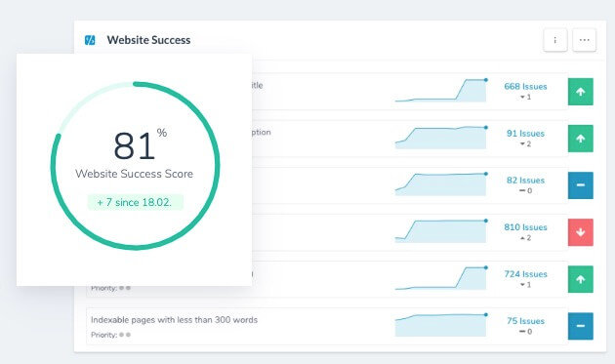Click trend chart in 91 Issues row
The image size is (615, 364).
[441, 138]
